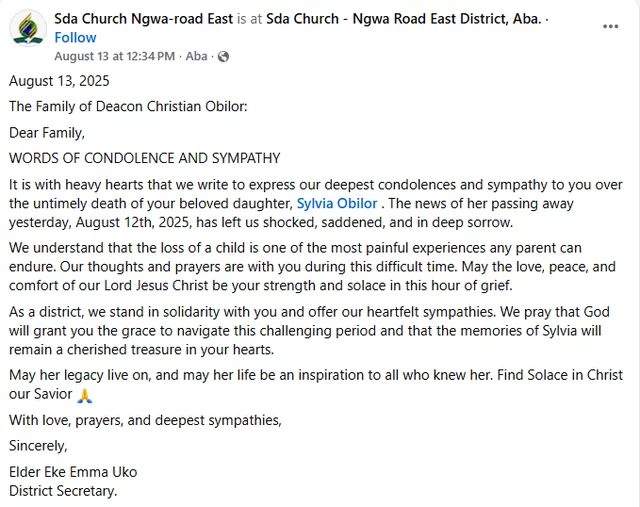Open Sda Church Ngwa-road East page
640x507 pixels.
coord(143,19)
